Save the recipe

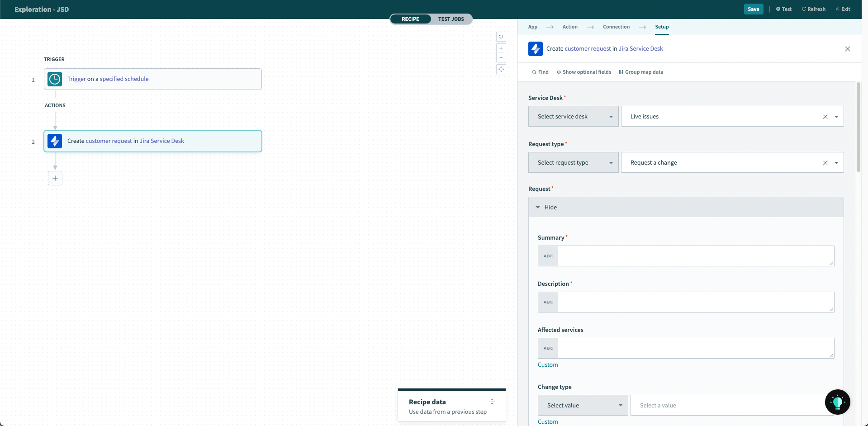click(753, 9)
